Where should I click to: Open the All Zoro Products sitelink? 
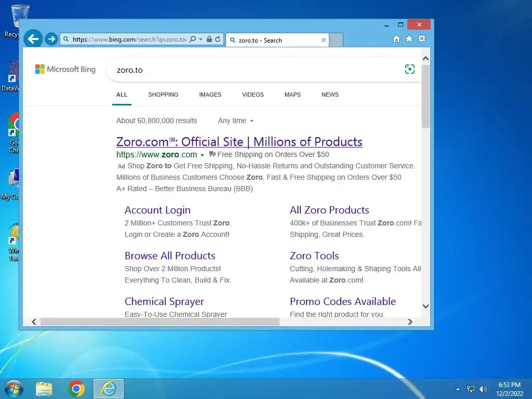click(329, 210)
